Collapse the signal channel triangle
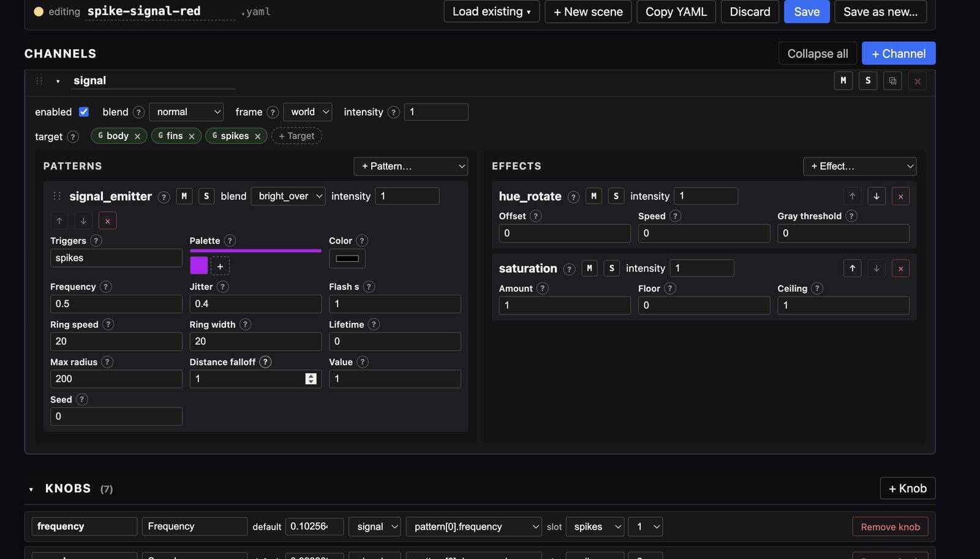Screen dimensions: 980x559 click(58, 81)
